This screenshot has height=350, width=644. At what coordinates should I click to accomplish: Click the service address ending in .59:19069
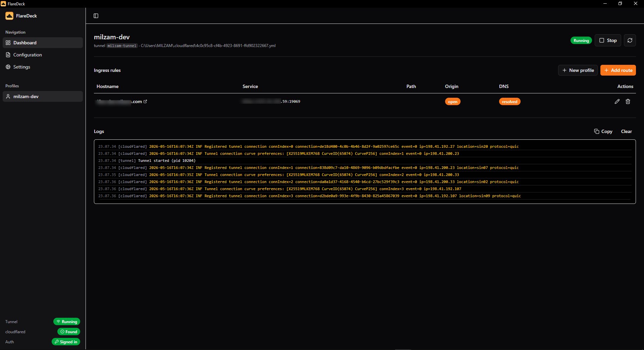coord(271,101)
